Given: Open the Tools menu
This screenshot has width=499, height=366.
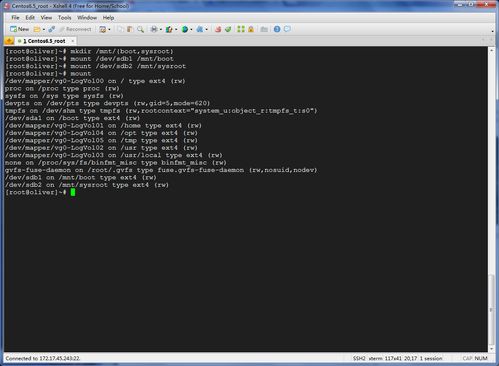Looking at the screenshot, I should tap(64, 18).
